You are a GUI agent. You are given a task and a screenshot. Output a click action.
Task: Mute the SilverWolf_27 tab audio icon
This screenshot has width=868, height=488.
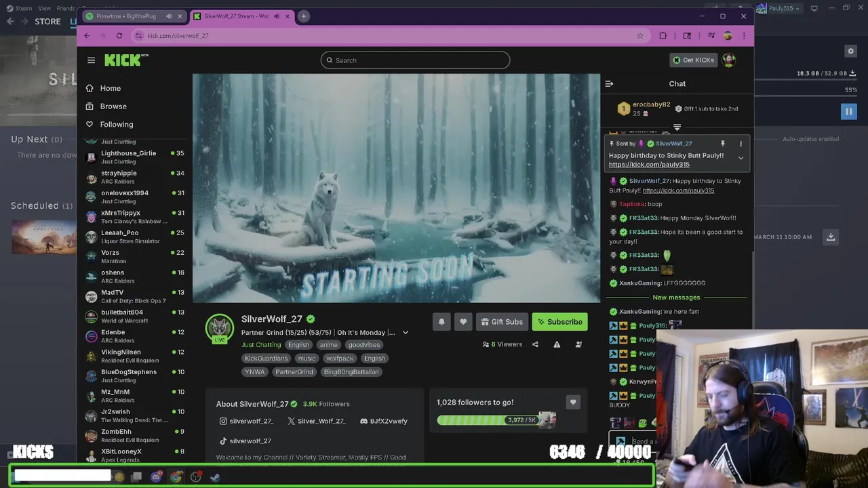click(276, 16)
